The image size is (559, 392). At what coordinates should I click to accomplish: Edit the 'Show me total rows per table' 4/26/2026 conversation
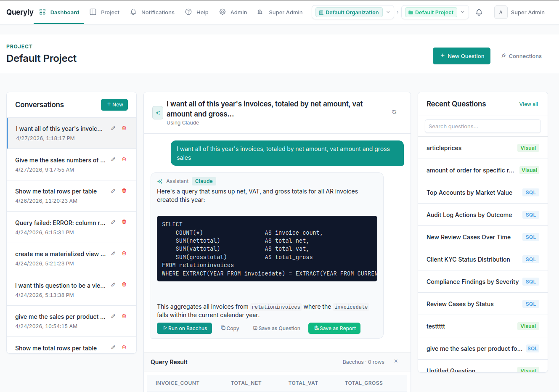(x=113, y=191)
